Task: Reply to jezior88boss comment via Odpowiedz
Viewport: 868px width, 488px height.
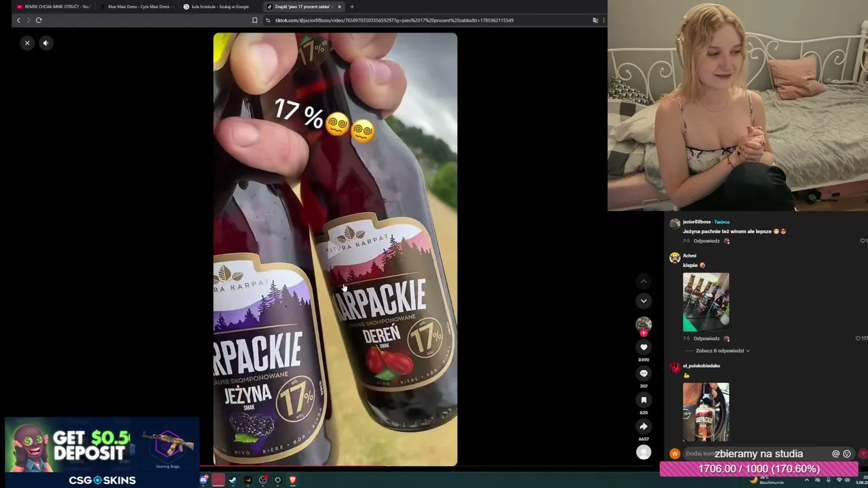Action: 707,241
